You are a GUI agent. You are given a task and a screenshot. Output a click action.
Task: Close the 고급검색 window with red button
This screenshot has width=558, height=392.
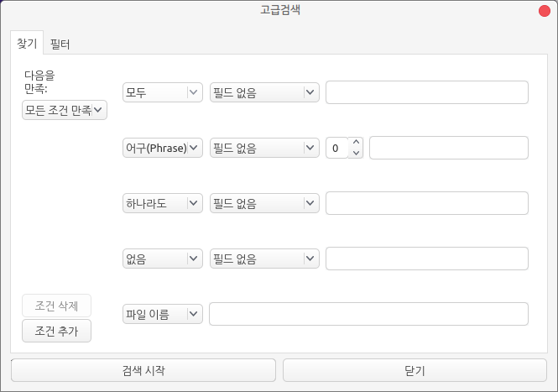pyautogui.click(x=543, y=11)
